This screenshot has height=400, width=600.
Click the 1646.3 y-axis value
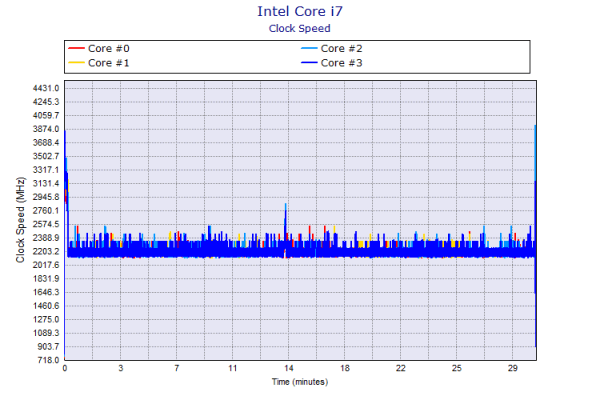[x=46, y=292]
